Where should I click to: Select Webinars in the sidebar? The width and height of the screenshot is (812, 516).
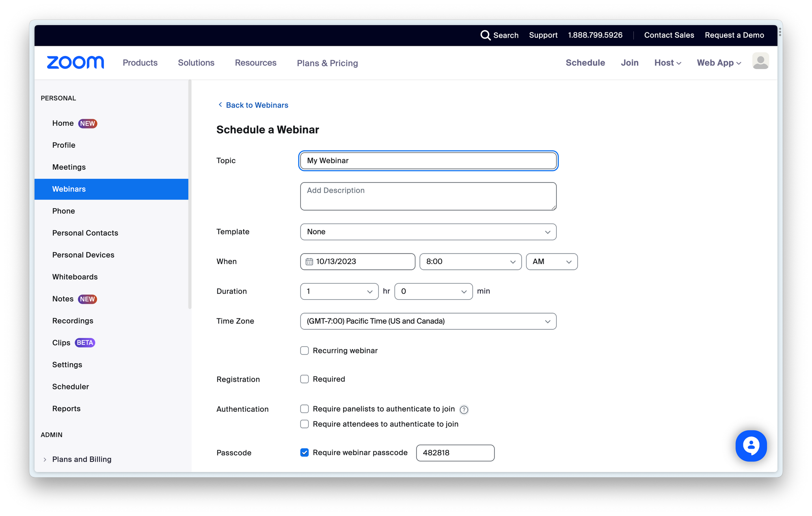111,189
